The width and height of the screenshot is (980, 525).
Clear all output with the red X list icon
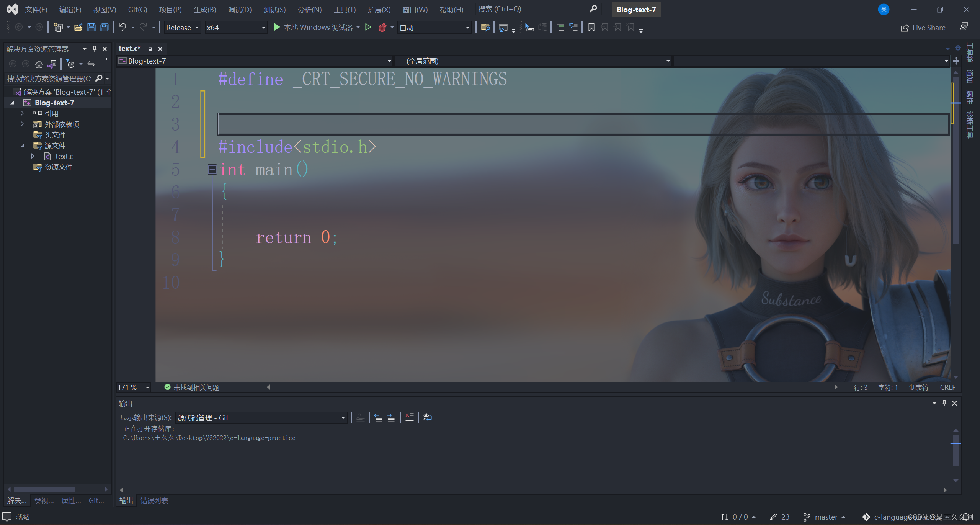[409, 417]
